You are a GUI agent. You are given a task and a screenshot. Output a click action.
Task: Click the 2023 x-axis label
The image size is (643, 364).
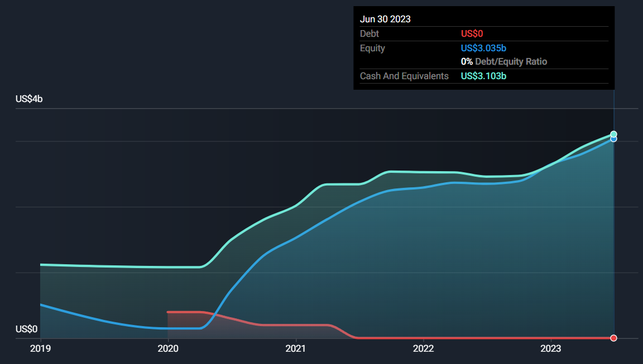tap(551, 348)
